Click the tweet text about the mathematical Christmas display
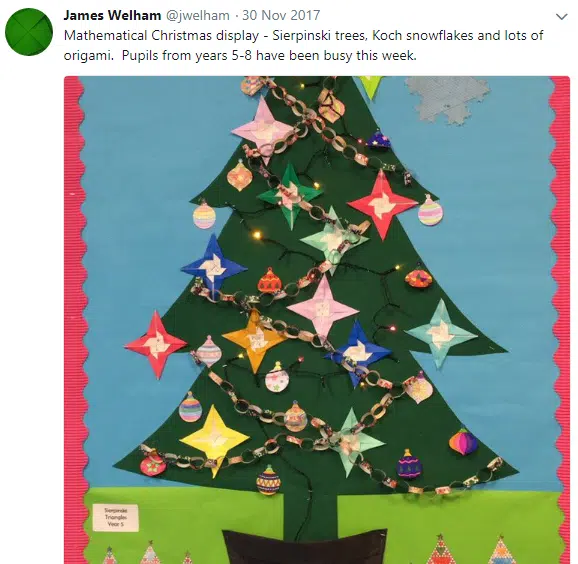This screenshot has height=564, width=578. tap(303, 45)
